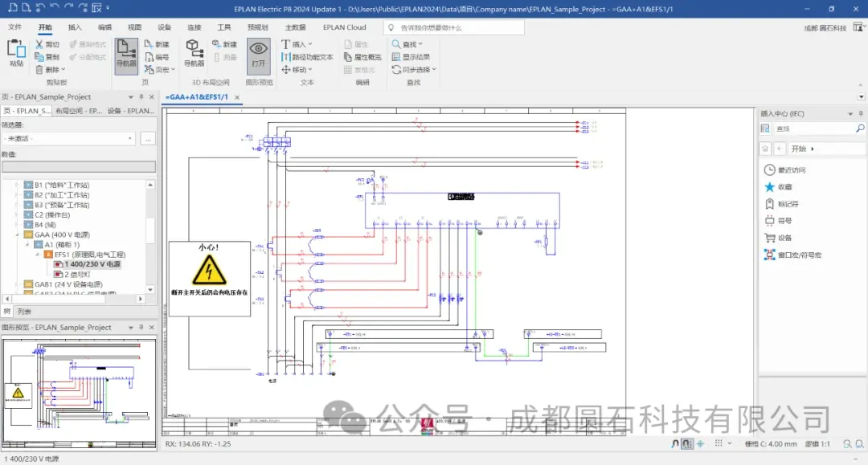Open 收藏 (favorites) star item
The image size is (868, 465).
click(x=778, y=187)
